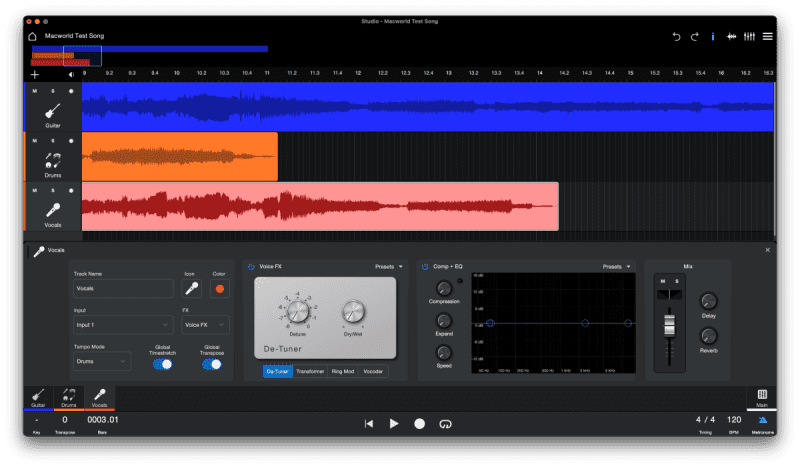This screenshot has width=800, height=467.
Task: Switch to the Transformer tab
Action: coord(311,371)
